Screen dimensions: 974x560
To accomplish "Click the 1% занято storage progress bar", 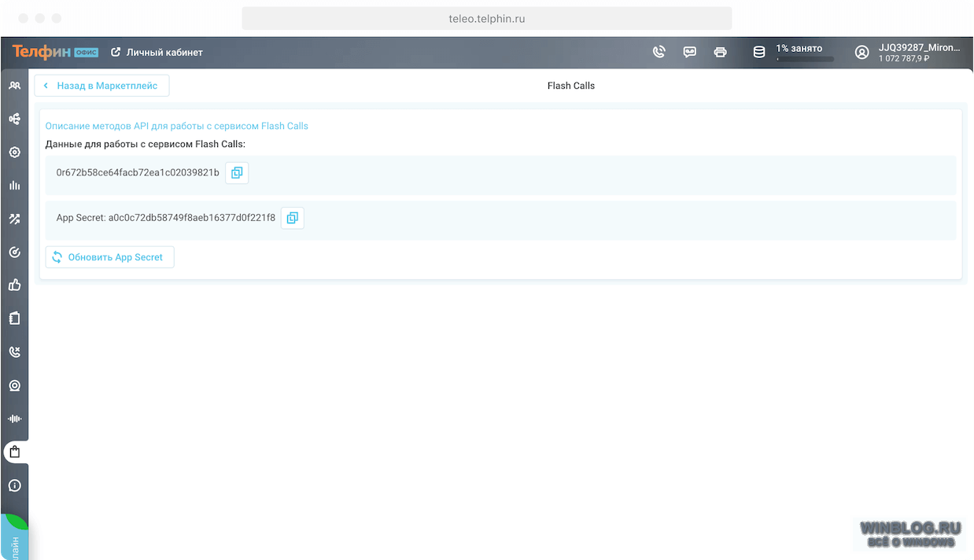I will click(x=805, y=59).
